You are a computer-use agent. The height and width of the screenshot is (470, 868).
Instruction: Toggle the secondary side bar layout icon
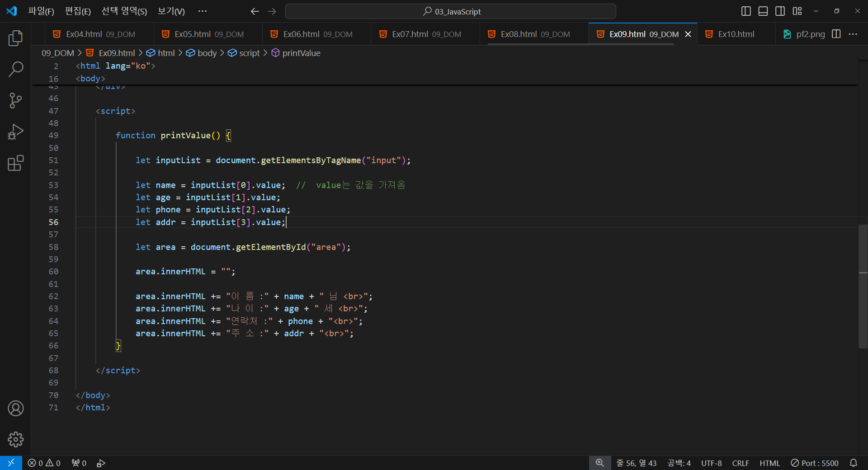point(780,11)
